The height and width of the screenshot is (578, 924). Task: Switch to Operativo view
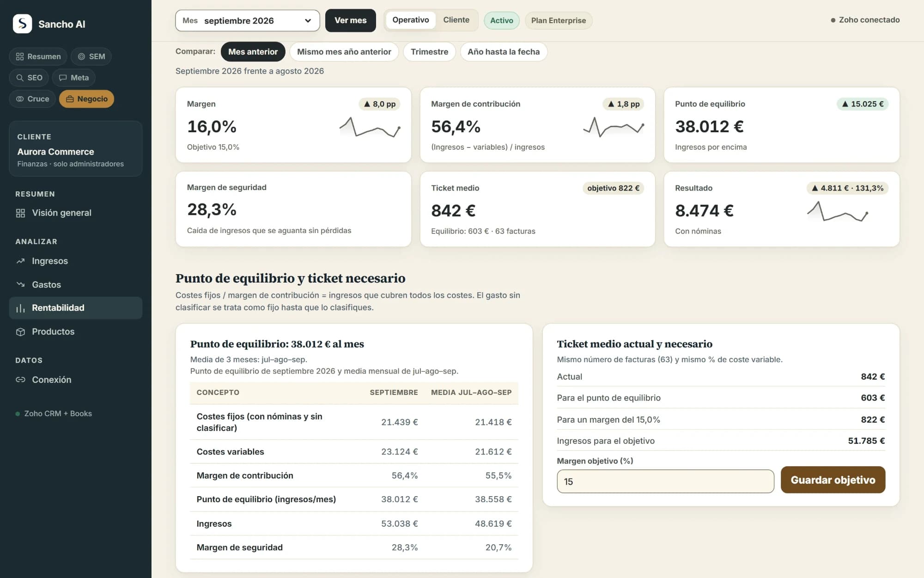point(411,20)
